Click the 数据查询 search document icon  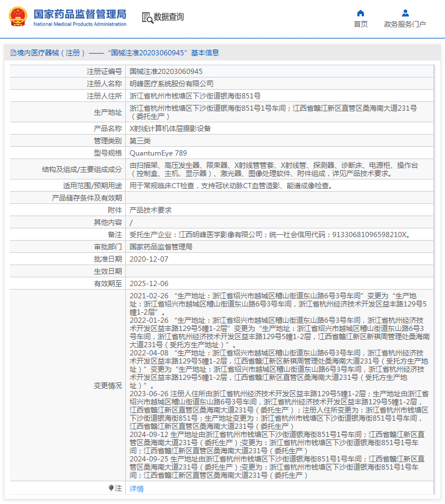[147, 17]
